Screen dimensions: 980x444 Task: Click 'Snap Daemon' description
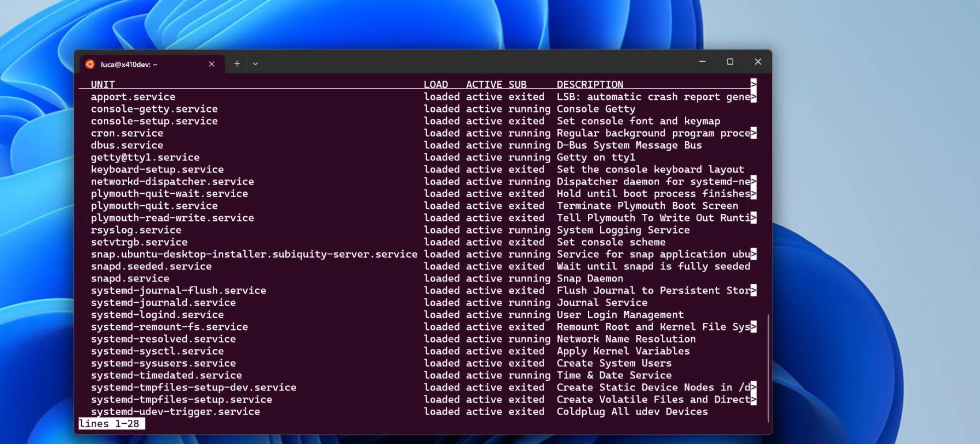590,279
